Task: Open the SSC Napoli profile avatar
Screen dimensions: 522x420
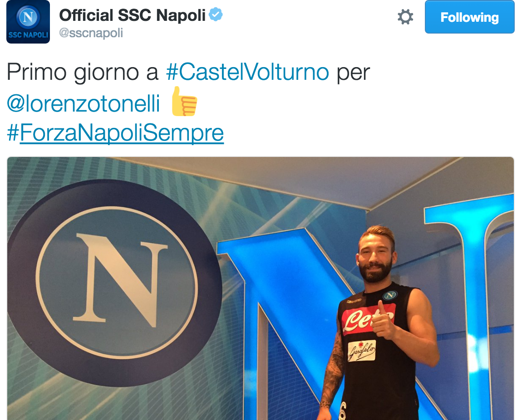Action: coord(28,22)
